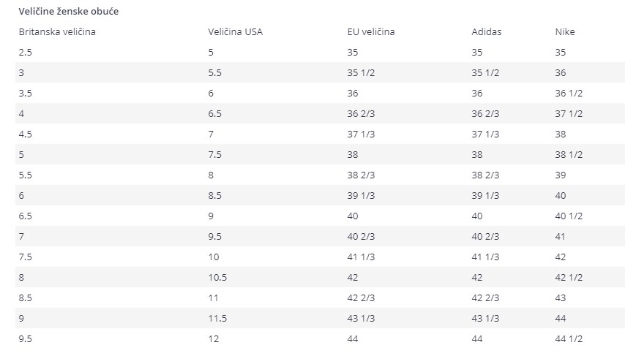Select British size 2.5 cell

point(25,52)
